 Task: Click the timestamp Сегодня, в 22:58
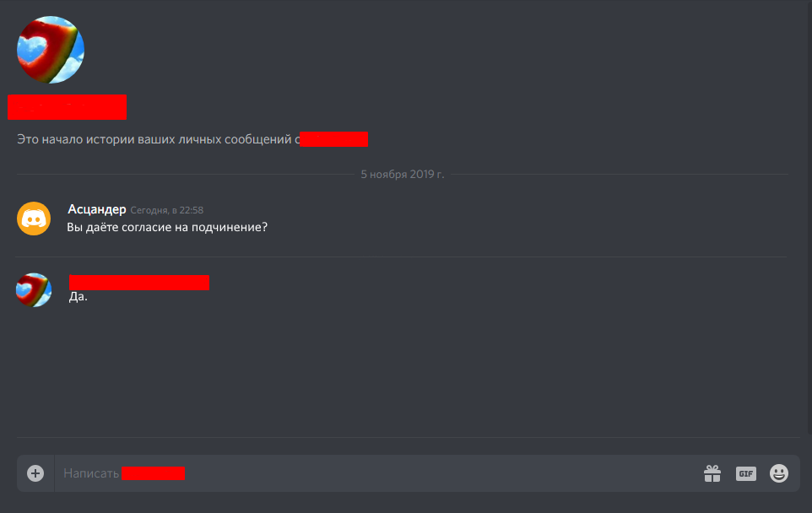167,210
